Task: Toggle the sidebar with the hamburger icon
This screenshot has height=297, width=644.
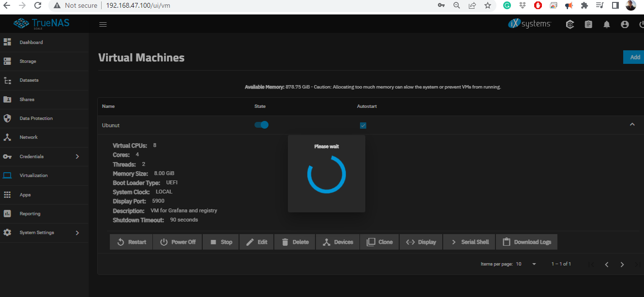Action: 103,24
